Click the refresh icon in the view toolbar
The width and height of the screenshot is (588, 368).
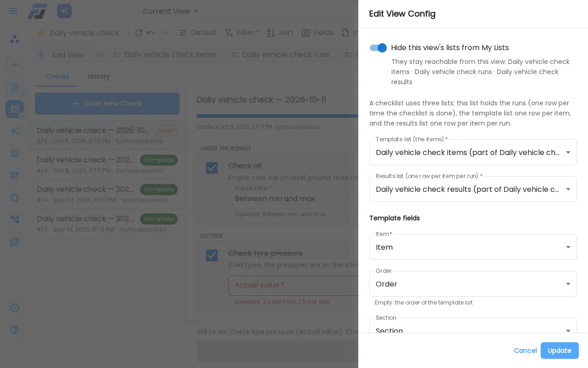(139, 33)
